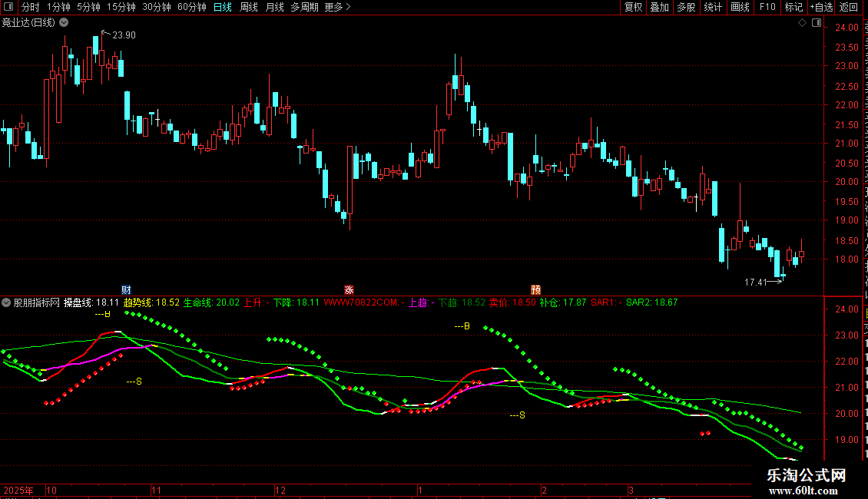Open F10 company info

coord(767,7)
